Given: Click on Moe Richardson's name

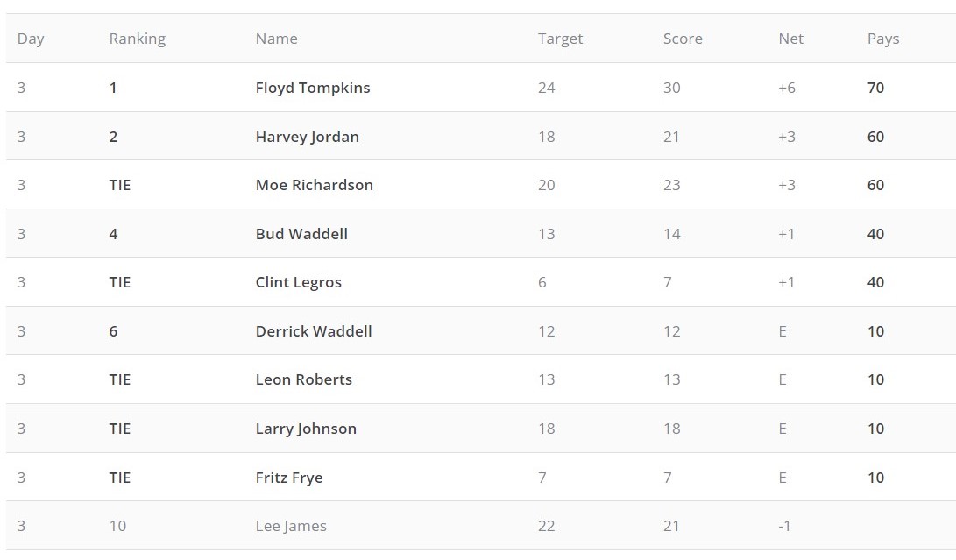Looking at the screenshot, I should click(x=314, y=185).
